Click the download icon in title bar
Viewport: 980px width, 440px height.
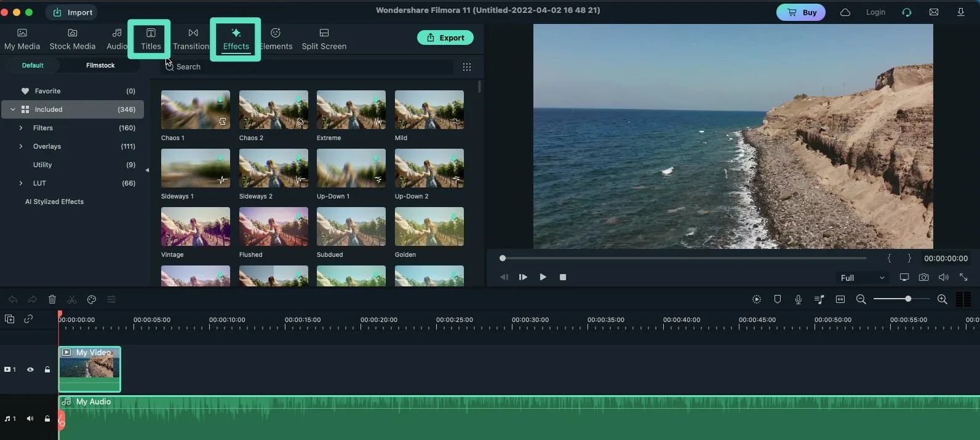point(960,12)
